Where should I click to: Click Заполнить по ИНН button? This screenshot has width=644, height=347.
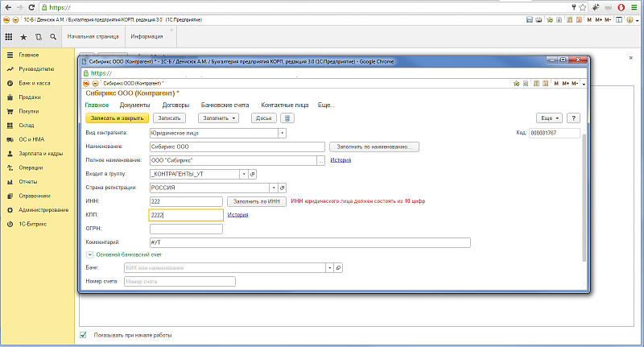click(x=257, y=201)
